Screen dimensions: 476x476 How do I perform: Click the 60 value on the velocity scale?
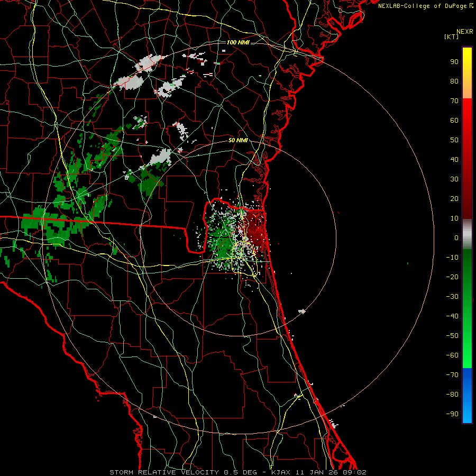coord(454,121)
